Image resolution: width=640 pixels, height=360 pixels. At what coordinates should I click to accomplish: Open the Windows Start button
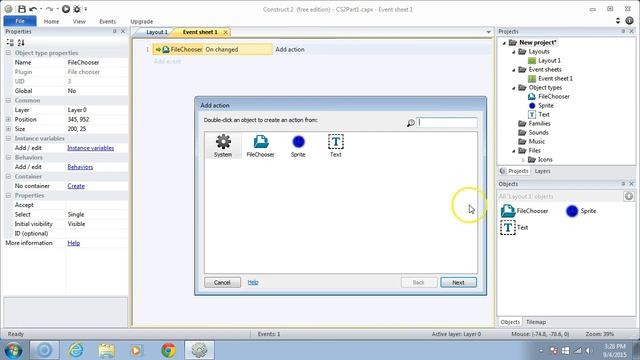click(x=13, y=350)
